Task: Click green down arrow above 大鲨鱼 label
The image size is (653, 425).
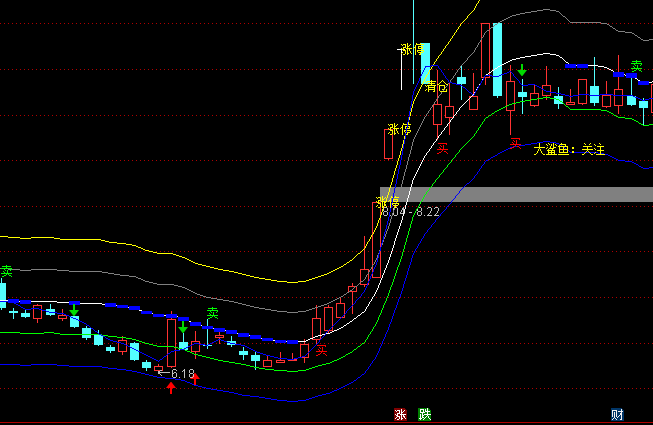Action: pyautogui.click(x=521, y=70)
